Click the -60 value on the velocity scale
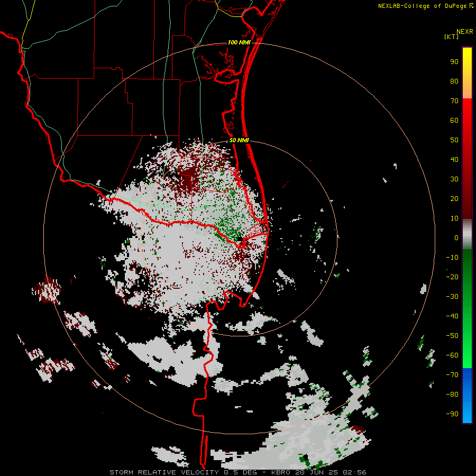Image resolution: width=476 pixels, height=476 pixels. [452, 355]
